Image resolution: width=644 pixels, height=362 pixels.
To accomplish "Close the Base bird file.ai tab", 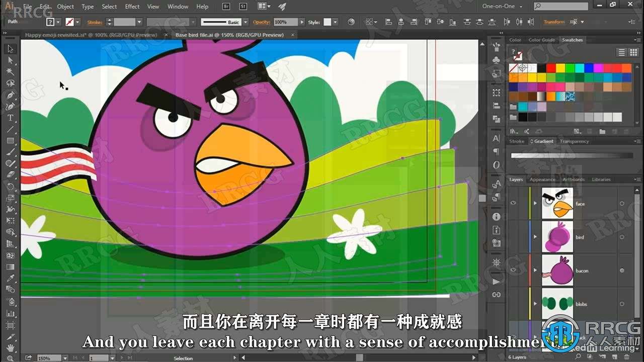I will coord(291,35).
